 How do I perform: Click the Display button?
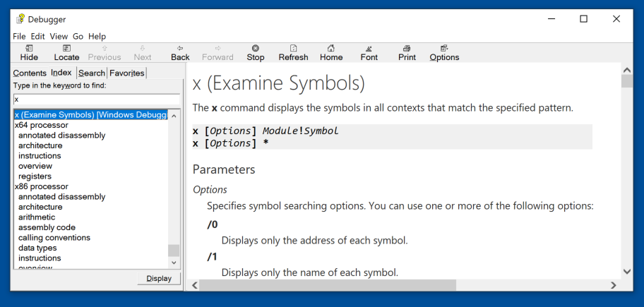pyautogui.click(x=159, y=279)
